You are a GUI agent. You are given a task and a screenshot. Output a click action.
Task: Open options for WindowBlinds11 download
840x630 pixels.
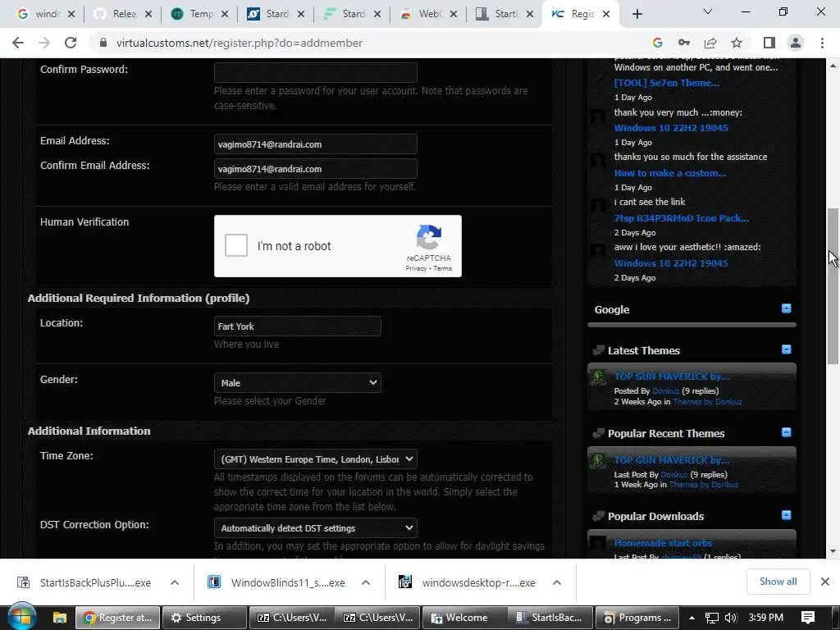tap(366, 582)
